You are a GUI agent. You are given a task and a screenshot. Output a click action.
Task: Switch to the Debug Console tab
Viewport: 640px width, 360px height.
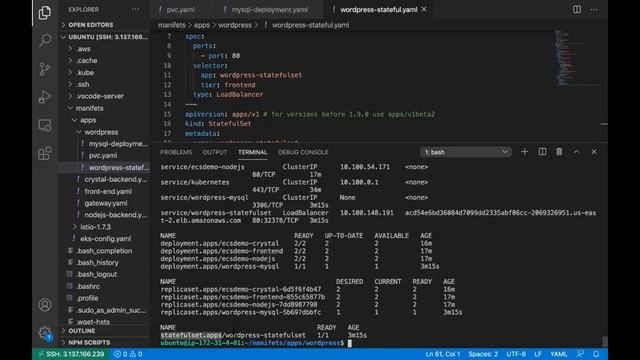tap(303, 152)
